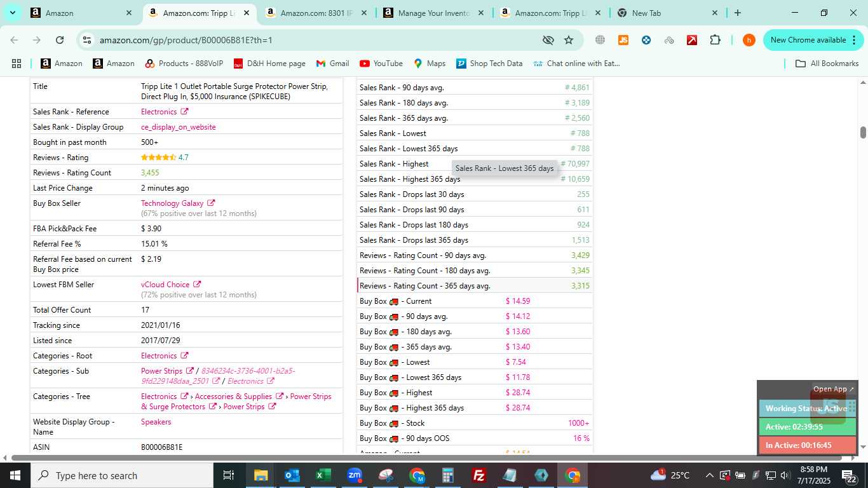Click the vCloud Choice seller link

[x=165, y=285]
